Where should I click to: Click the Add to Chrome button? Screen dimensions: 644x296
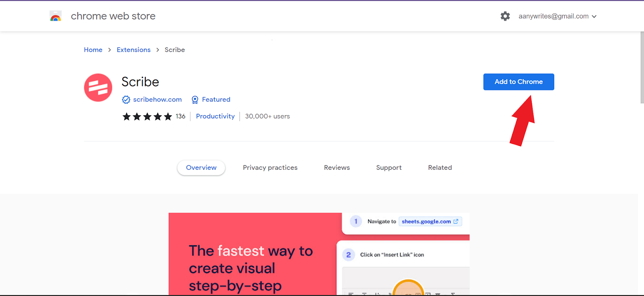[x=518, y=82]
